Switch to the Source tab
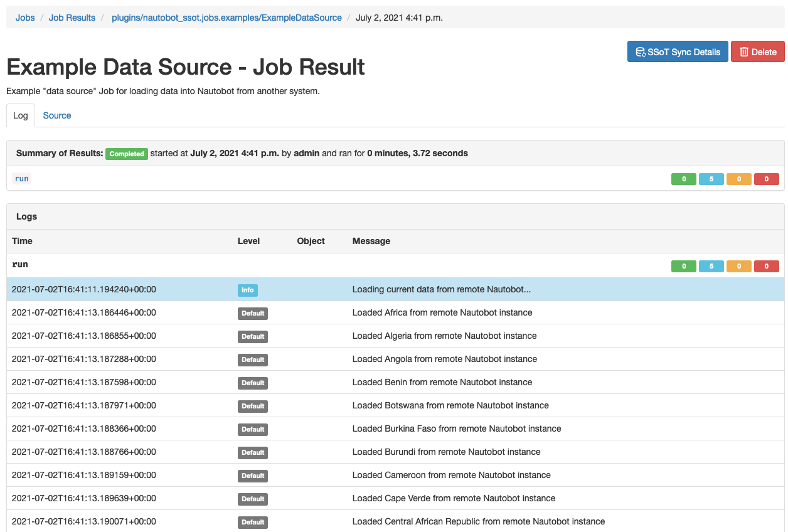Image resolution: width=788 pixels, height=532 pixels. 56,115
